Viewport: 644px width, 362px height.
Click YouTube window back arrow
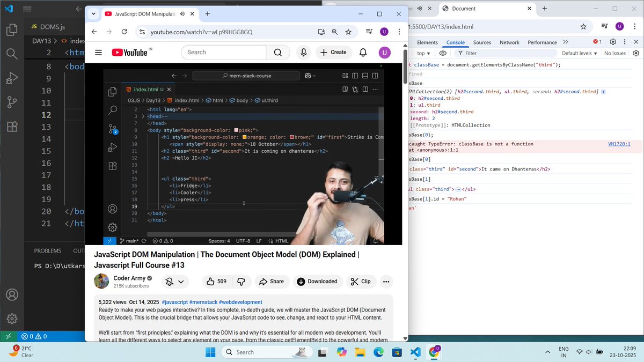pyautogui.click(x=94, y=32)
